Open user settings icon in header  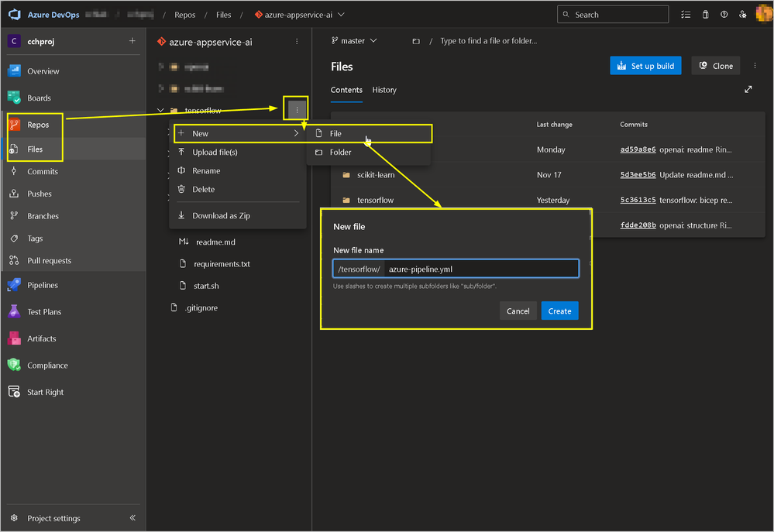[x=743, y=14]
